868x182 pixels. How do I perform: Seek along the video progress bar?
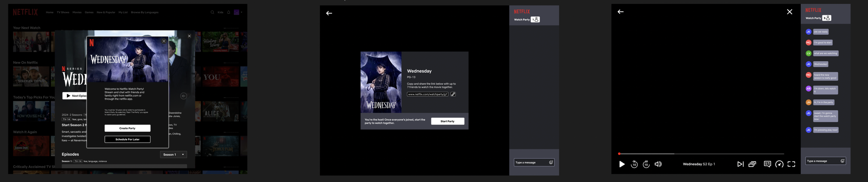pos(701,154)
